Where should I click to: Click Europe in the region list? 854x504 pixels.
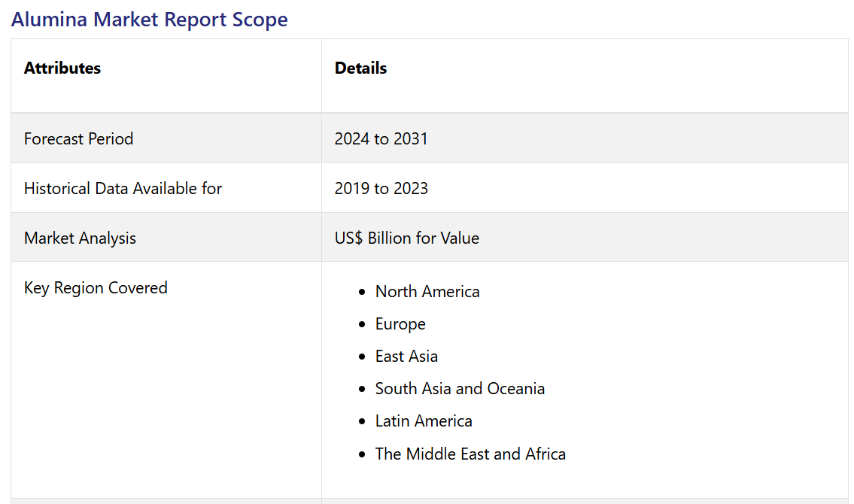400,323
